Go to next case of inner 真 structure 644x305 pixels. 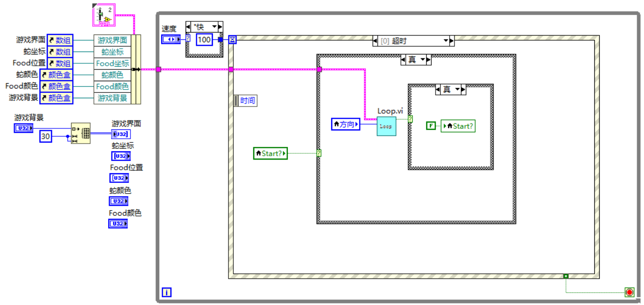[463, 90]
